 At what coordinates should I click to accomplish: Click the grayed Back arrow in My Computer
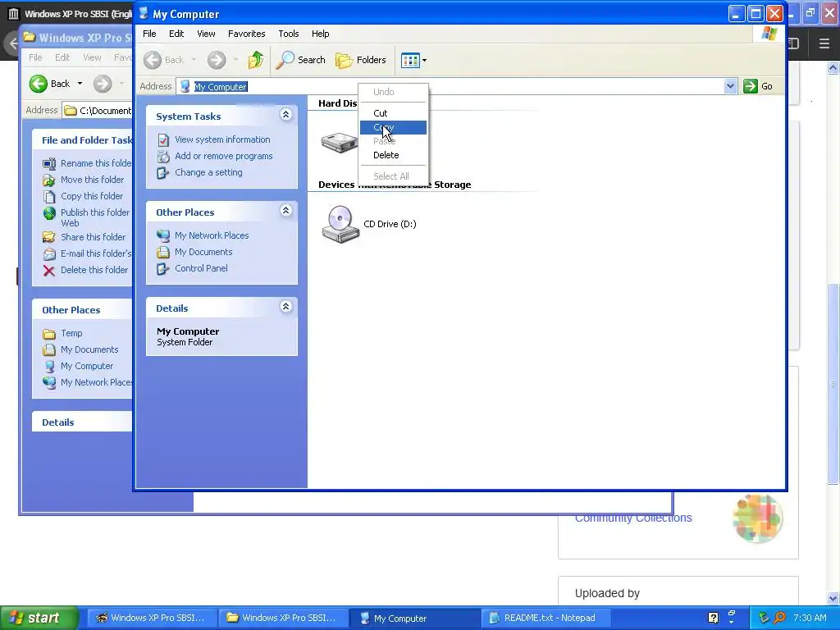tap(153, 60)
